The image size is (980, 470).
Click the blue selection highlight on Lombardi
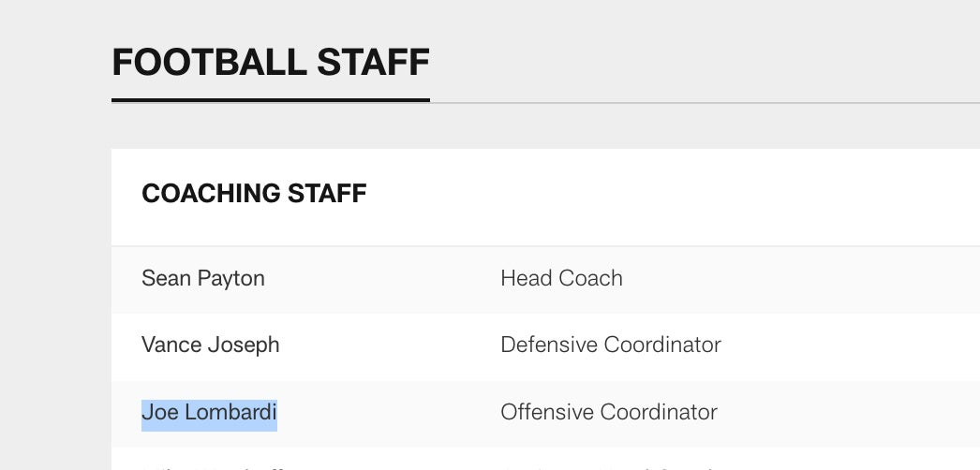(239, 412)
